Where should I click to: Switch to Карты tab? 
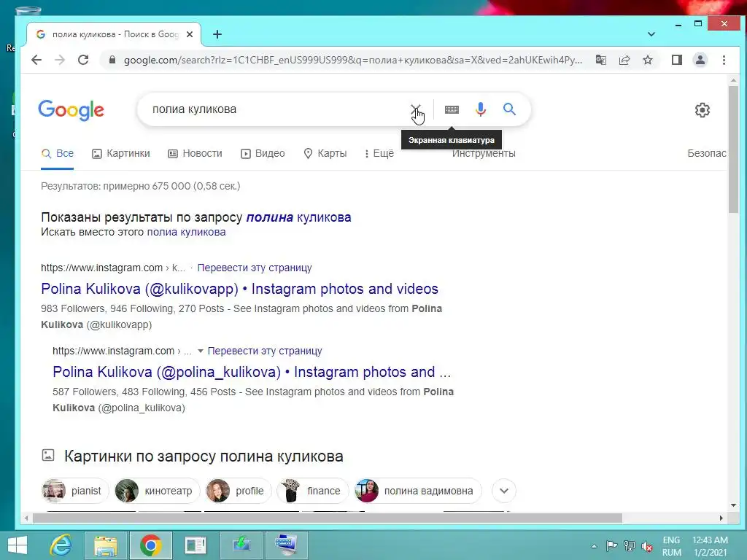325,153
